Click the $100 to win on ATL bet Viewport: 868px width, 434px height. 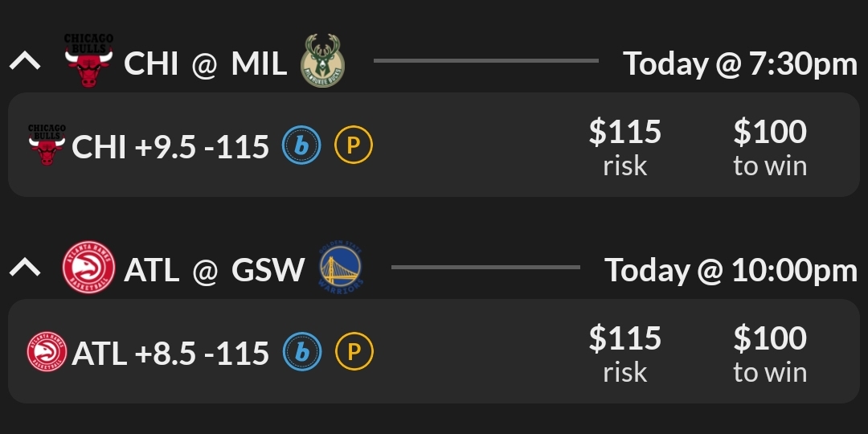click(769, 352)
